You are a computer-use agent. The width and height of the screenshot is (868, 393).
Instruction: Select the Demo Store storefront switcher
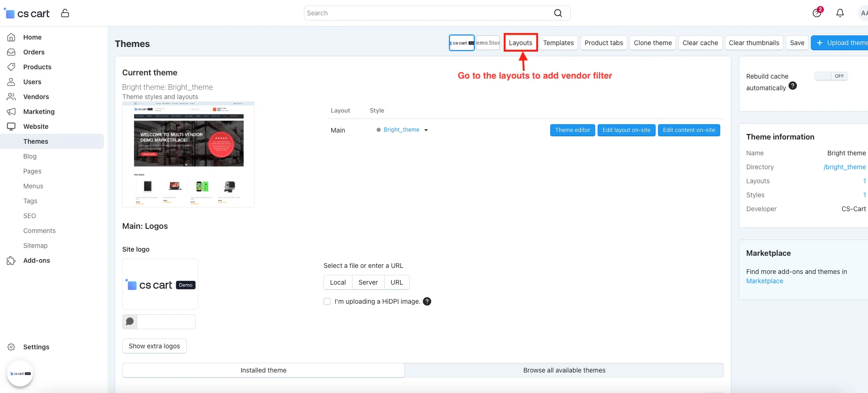[x=488, y=43]
